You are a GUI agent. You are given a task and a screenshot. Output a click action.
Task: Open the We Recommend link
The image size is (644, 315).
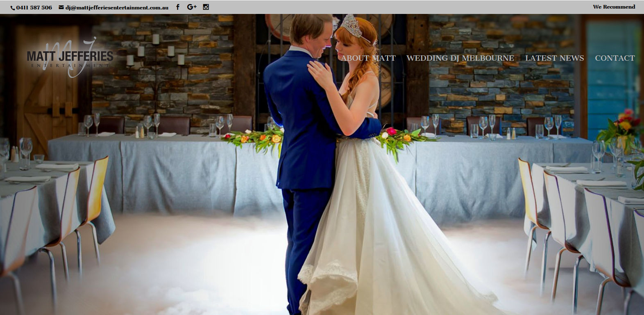tap(614, 7)
